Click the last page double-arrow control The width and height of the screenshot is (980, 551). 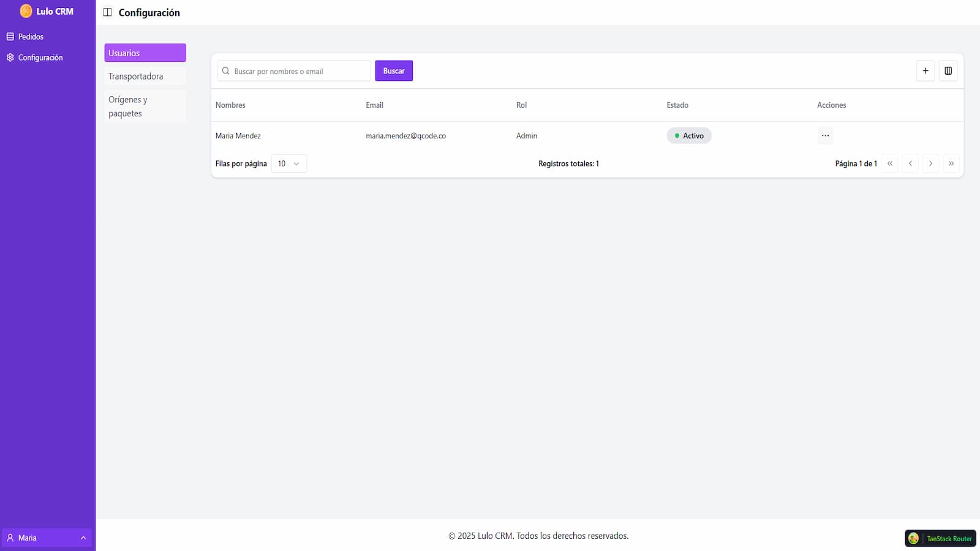point(951,163)
